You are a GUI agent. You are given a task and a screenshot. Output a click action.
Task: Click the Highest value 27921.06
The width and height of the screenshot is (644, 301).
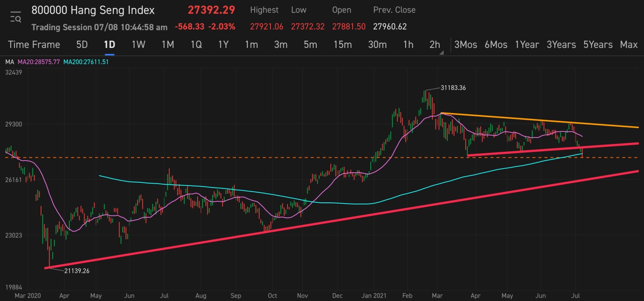[266, 27]
